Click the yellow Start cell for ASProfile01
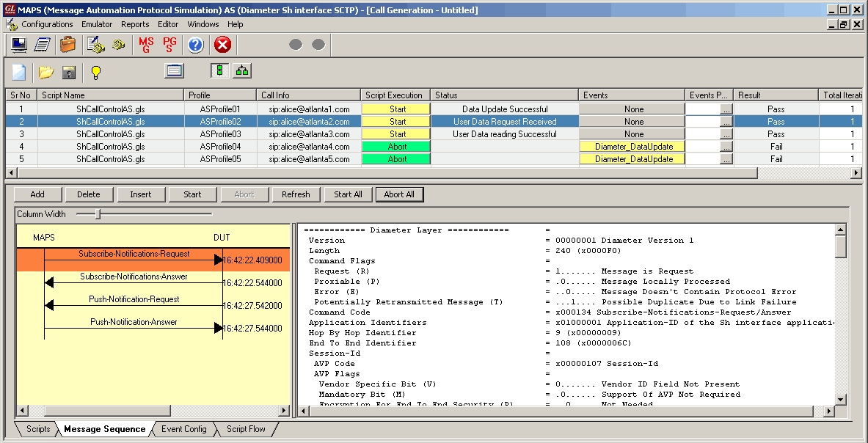Image resolution: width=868 pixels, height=443 pixels. (398, 109)
